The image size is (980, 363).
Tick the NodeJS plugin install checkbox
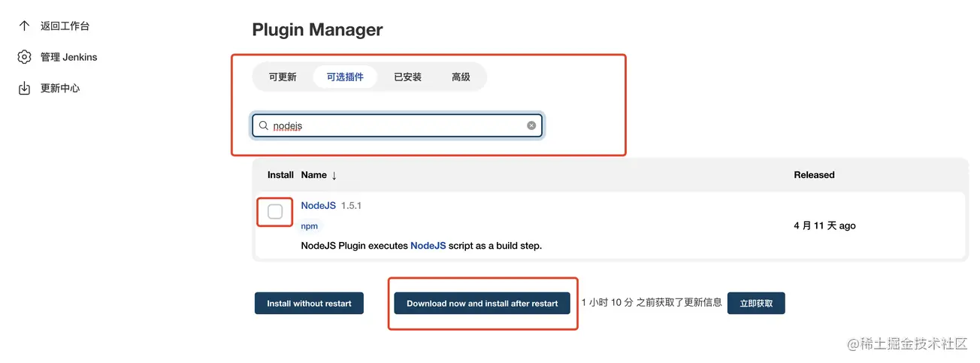coord(275,212)
